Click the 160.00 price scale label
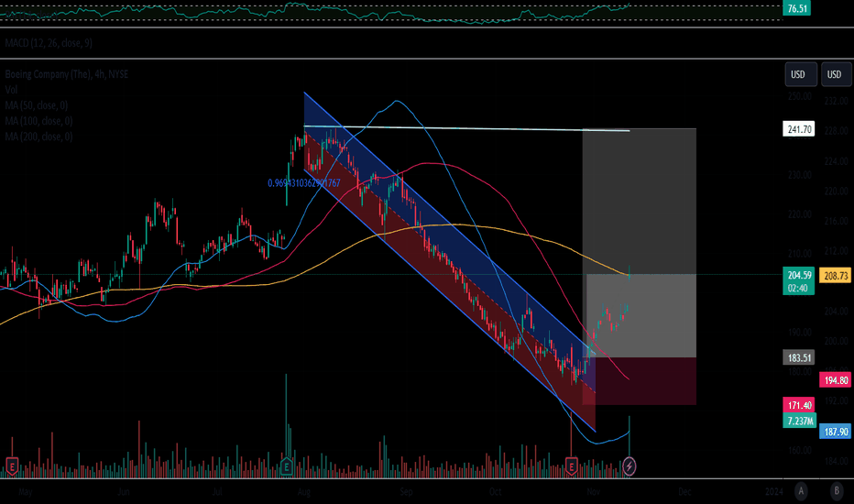This screenshot has width=854, height=504. (x=800, y=450)
